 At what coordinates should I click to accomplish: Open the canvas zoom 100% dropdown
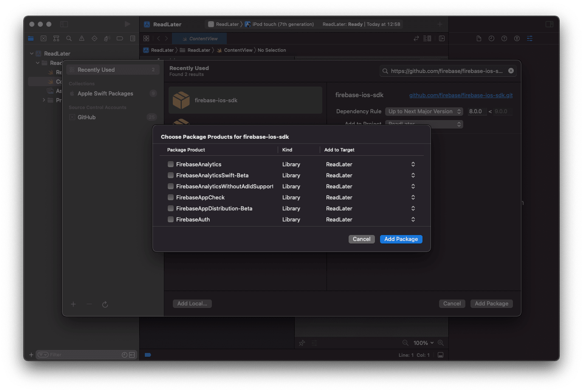423,343
